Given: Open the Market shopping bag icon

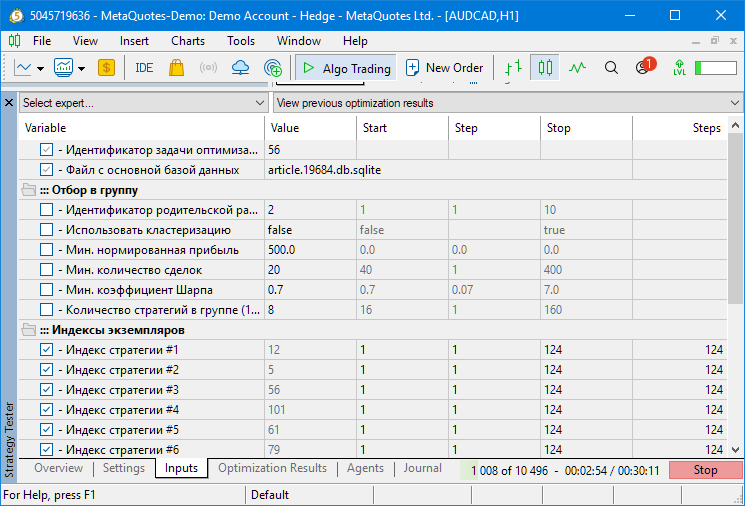Looking at the screenshot, I should (x=176, y=68).
